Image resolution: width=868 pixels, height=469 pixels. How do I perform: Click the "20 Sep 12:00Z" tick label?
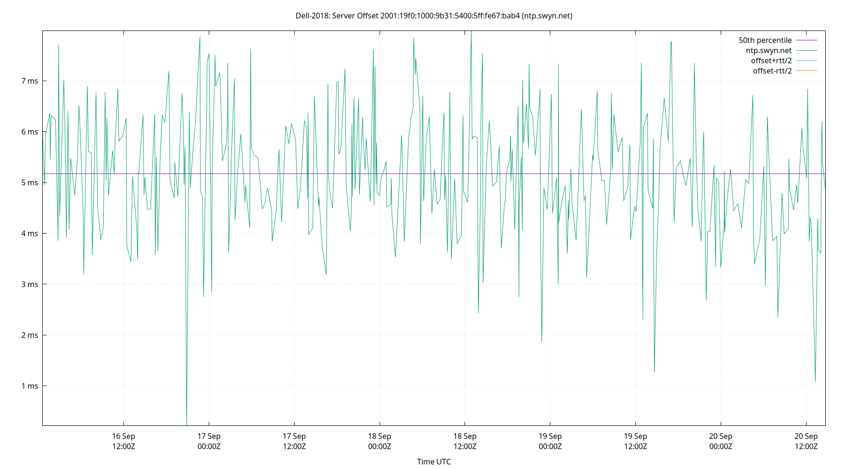[x=807, y=441]
